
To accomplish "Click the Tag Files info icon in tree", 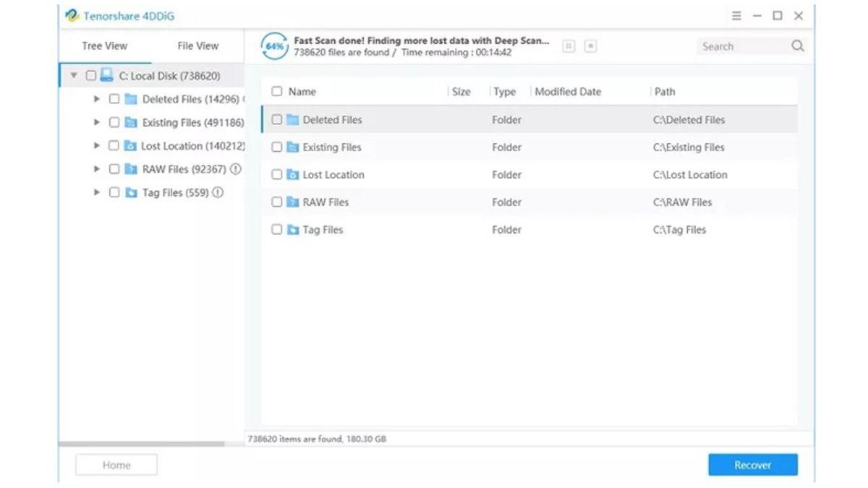I will (218, 193).
